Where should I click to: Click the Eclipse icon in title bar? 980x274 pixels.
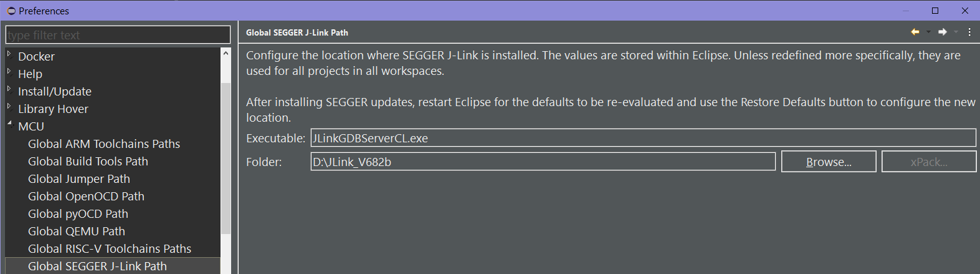(x=11, y=11)
